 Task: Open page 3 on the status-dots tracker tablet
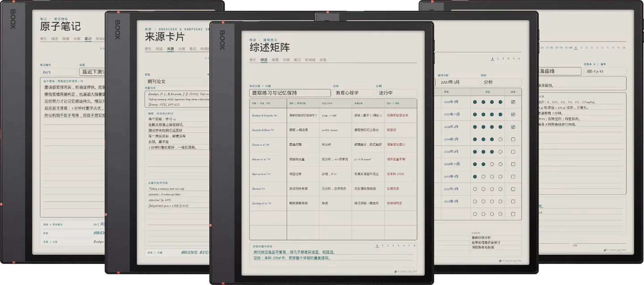(x=503, y=59)
